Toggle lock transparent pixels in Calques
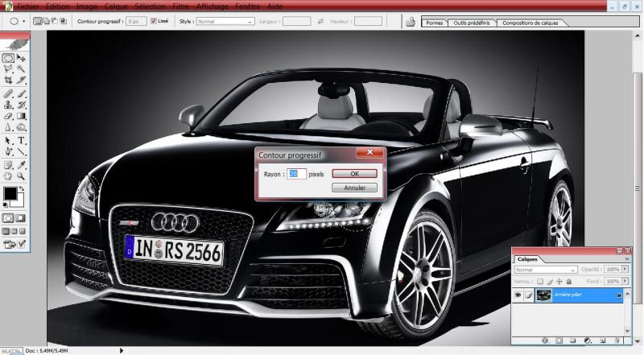The height and width of the screenshot is (355, 644). [540, 282]
